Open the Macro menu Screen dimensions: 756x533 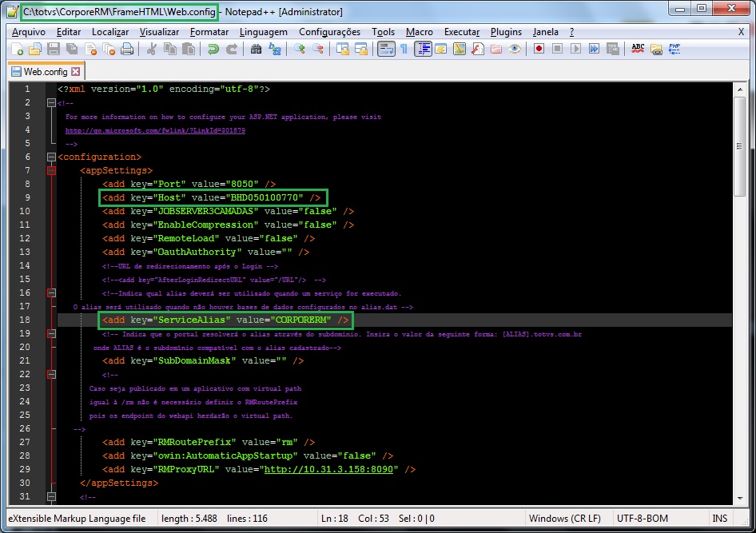(419, 32)
